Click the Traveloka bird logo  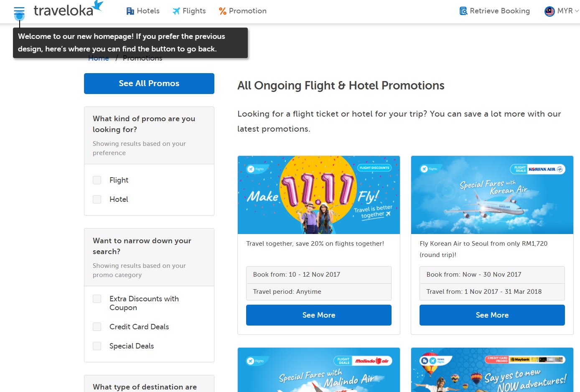(98, 5)
